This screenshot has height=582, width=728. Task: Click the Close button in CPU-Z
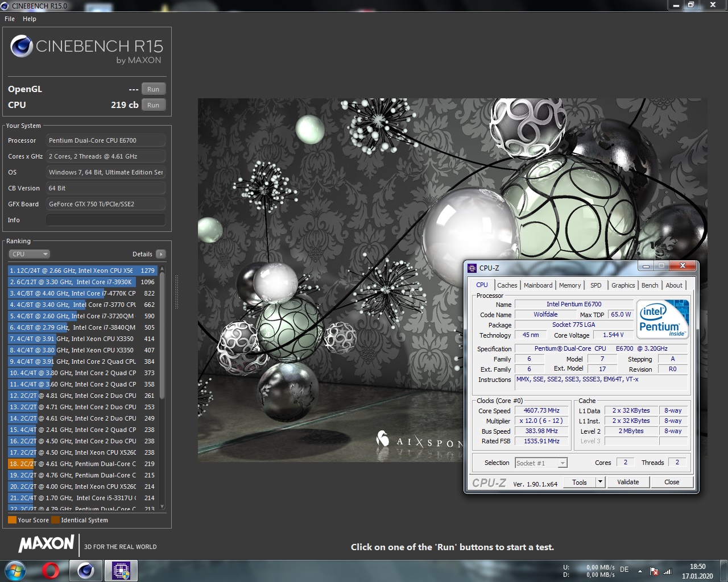point(672,482)
